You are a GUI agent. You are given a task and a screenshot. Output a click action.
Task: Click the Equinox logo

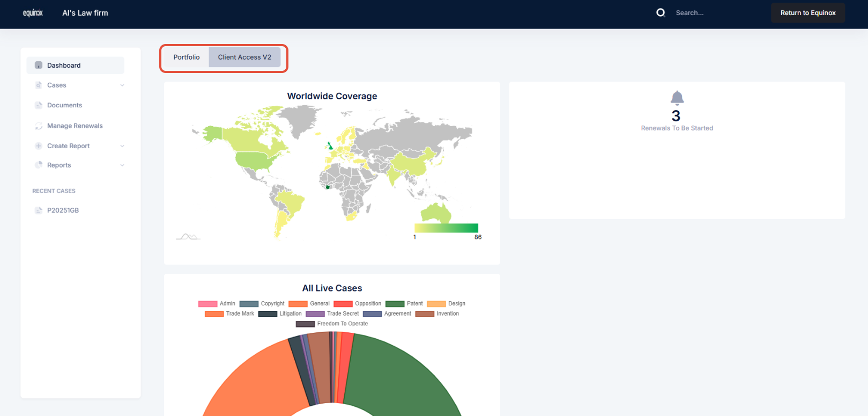(x=33, y=13)
